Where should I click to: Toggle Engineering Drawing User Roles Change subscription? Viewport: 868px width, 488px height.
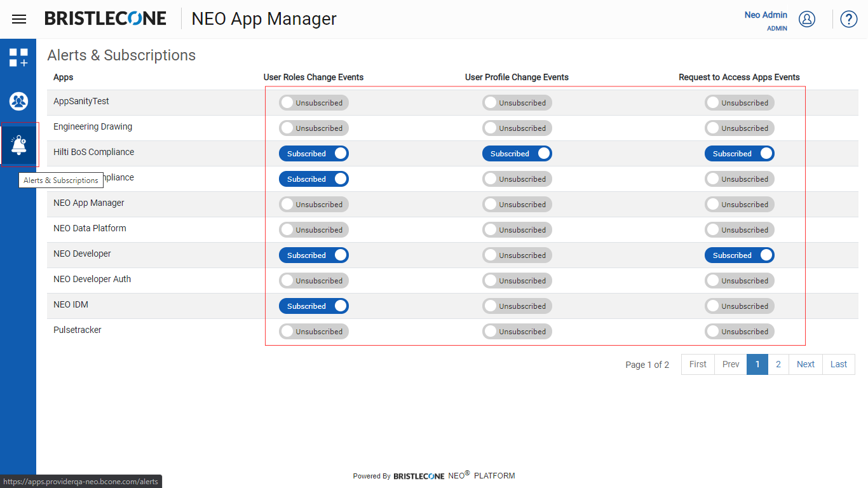coord(314,128)
